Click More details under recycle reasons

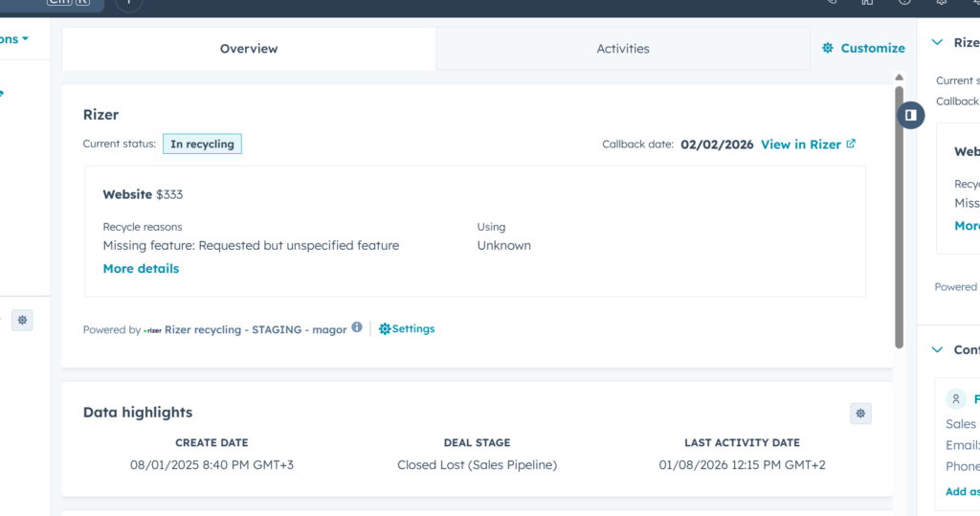[141, 269]
